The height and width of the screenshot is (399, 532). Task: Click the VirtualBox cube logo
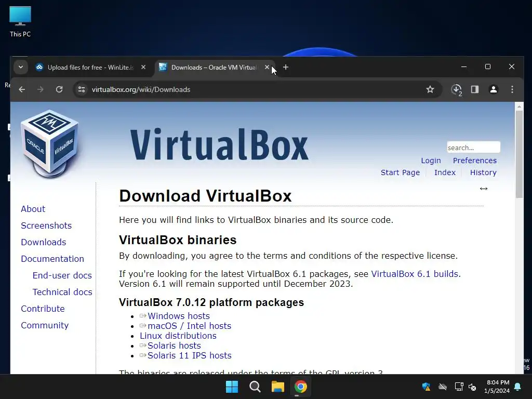coord(49,144)
